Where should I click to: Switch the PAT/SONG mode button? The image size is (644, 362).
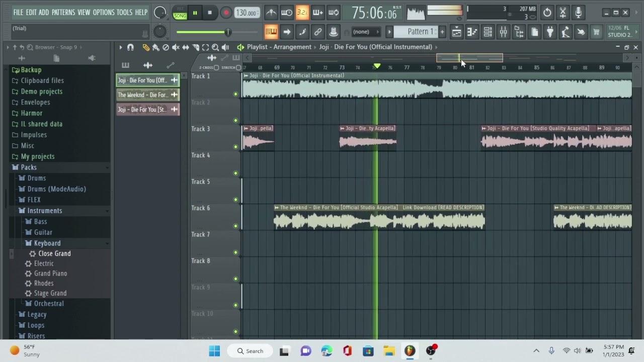pyautogui.click(x=180, y=13)
